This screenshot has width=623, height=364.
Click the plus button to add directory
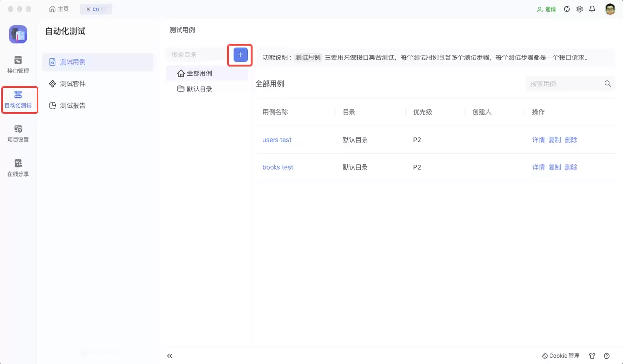[240, 55]
